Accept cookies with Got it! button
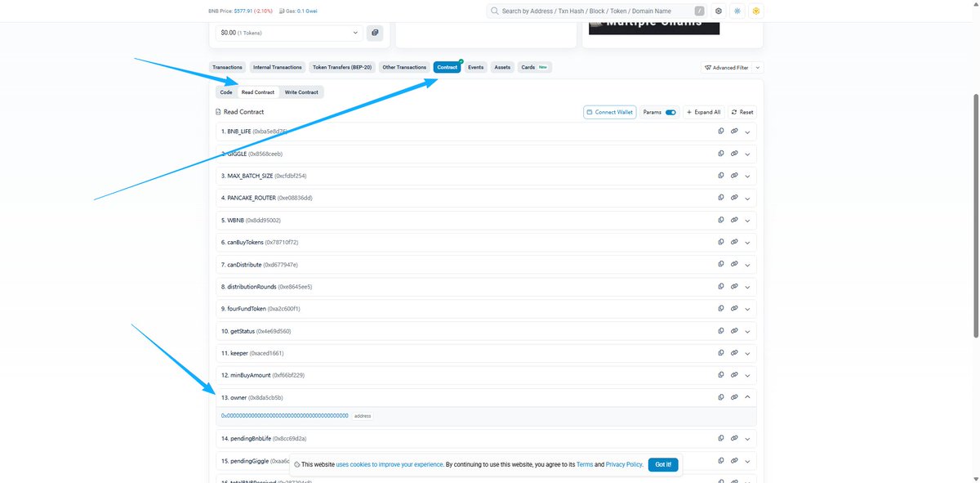The image size is (980, 483). [663, 464]
